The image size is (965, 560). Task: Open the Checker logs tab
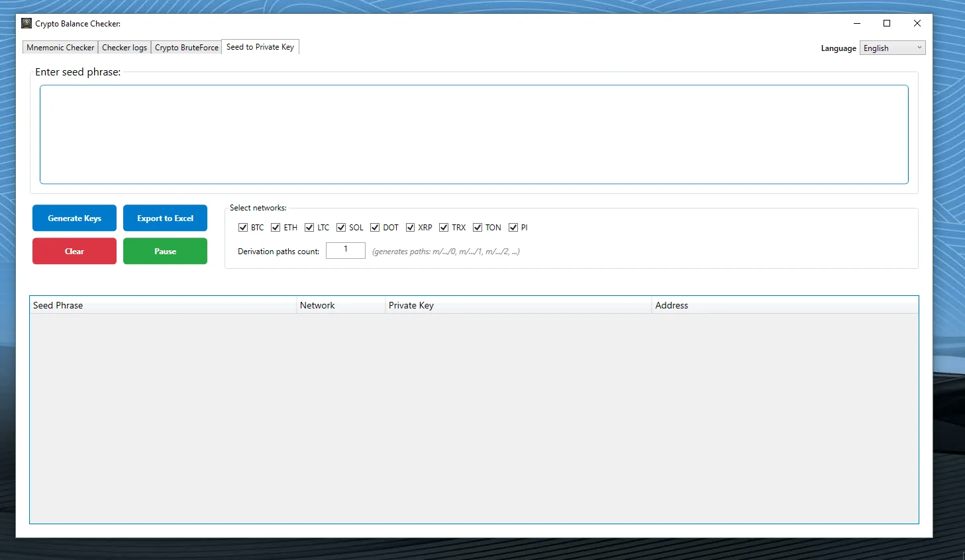[x=125, y=48]
